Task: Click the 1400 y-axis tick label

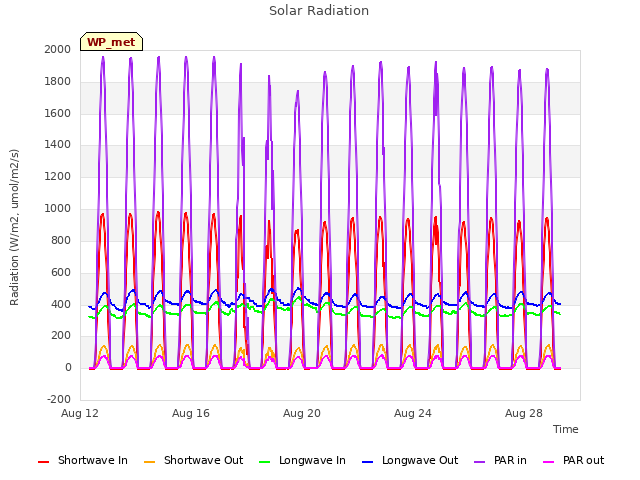Action: [x=58, y=144]
